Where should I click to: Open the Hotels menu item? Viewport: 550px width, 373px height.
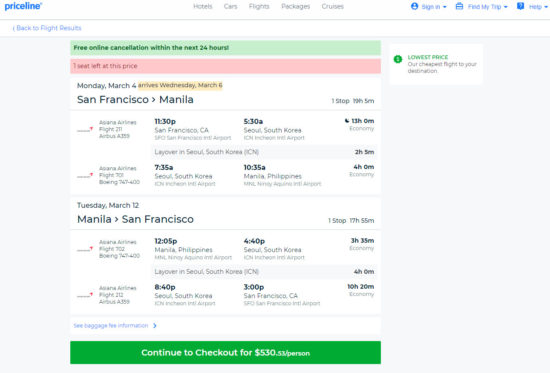(x=203, y=6)
